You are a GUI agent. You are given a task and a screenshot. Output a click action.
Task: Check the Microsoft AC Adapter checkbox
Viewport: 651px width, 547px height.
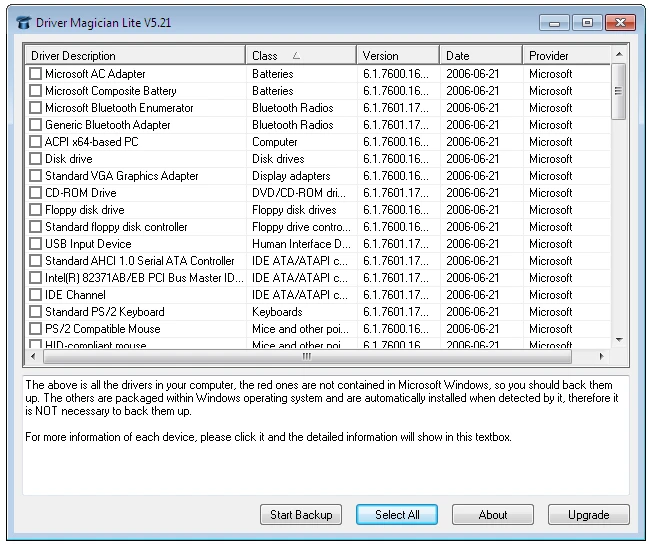tap(36, 74)
